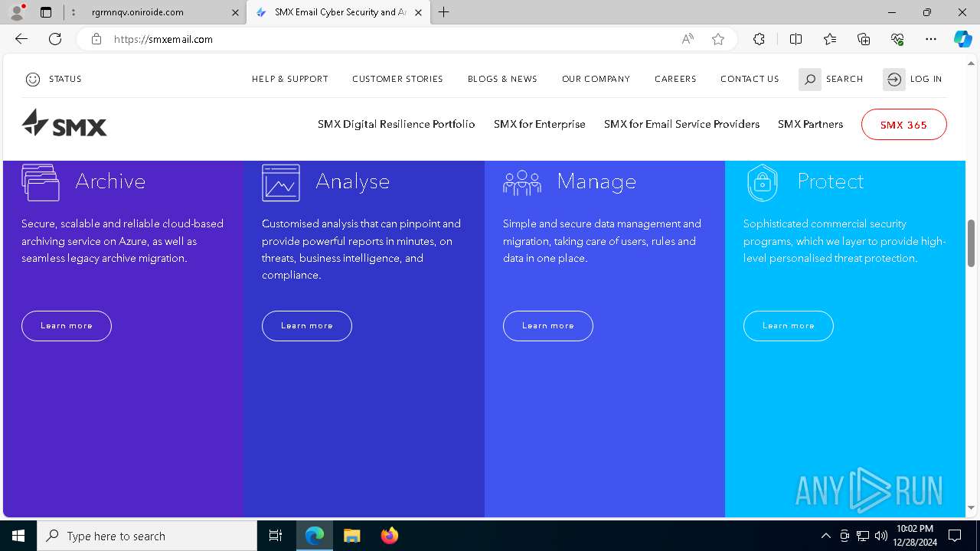Viewport: 980px width, 551px height.
Task: Open a new browser tab
Action: (444, 12)
